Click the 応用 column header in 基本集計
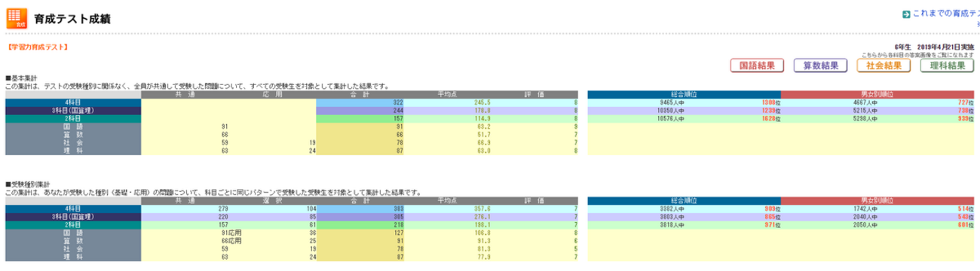980x271 pixels. [x=272, y=94]
